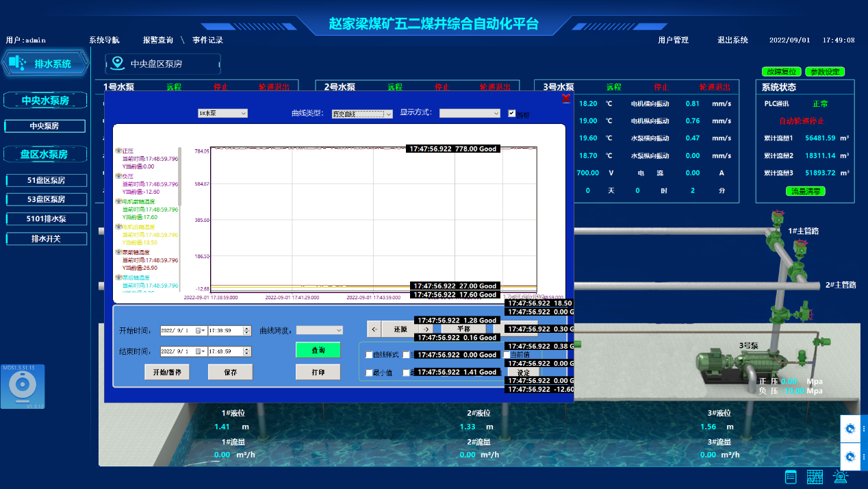Close the curve dialog with red X
The height and width of the screenshot is (489, 868).
coord(565,99)
